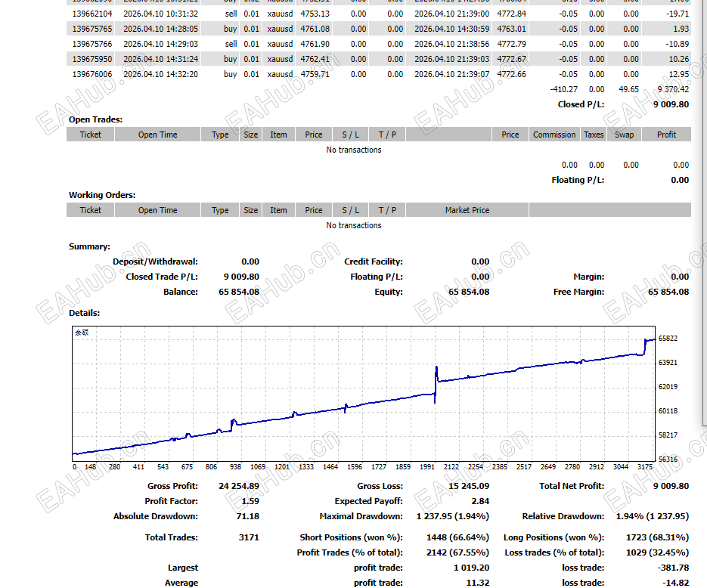Select ticket number 139675765
The height and width of the screenshot is (588, 707).
tap(92, 29)
